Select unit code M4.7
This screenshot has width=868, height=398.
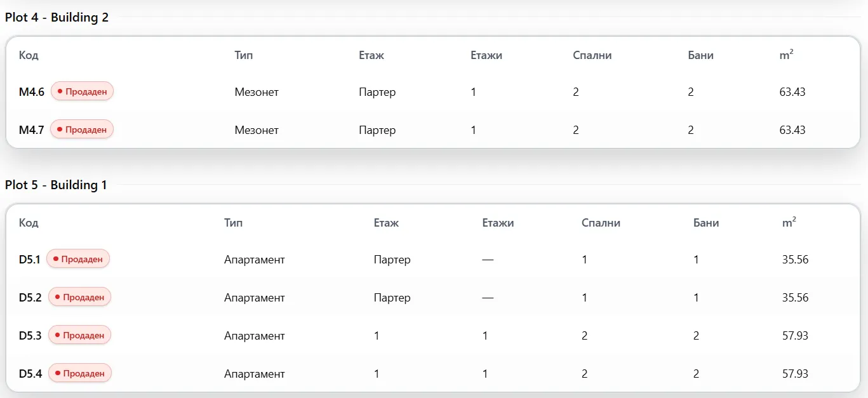pos(32,130)
